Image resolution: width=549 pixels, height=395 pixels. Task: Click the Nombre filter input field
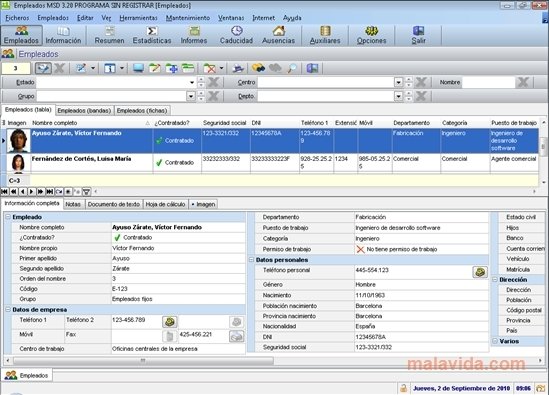coord(489,82)
